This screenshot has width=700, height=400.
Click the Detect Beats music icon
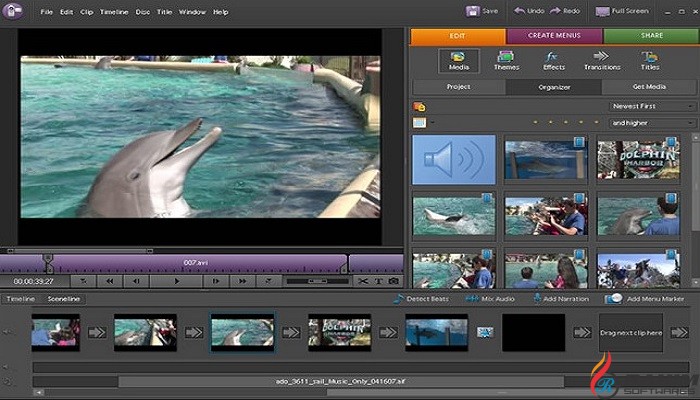[398, 299]
